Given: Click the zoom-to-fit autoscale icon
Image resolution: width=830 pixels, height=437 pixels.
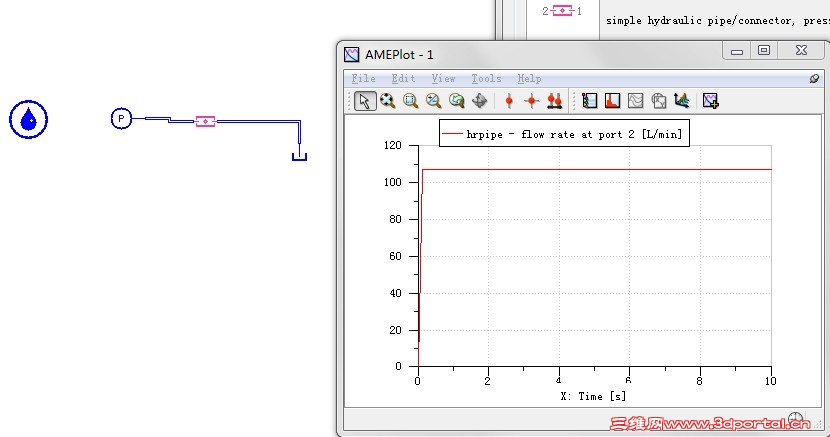Looking at the screenshot, I should point(387,101).
